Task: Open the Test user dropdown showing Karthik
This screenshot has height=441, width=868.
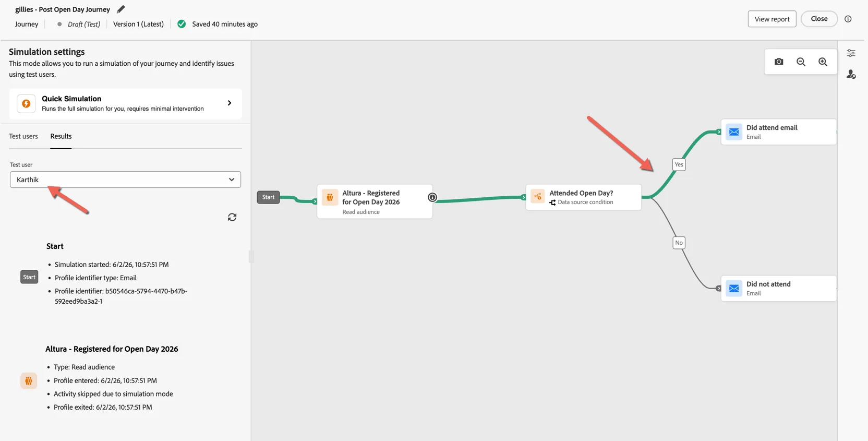Action: (x=125, y=180)
